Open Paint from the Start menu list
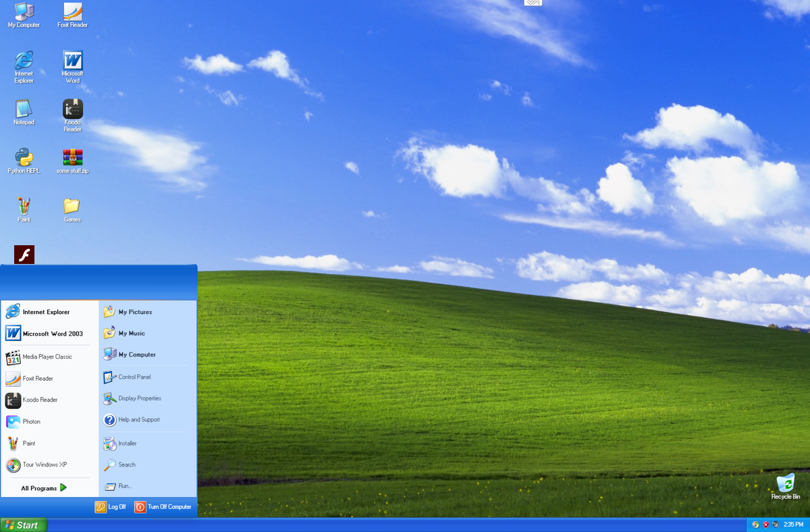Image resolution: width=810 pixels, height=532 pixels. [x=50, y=443]
